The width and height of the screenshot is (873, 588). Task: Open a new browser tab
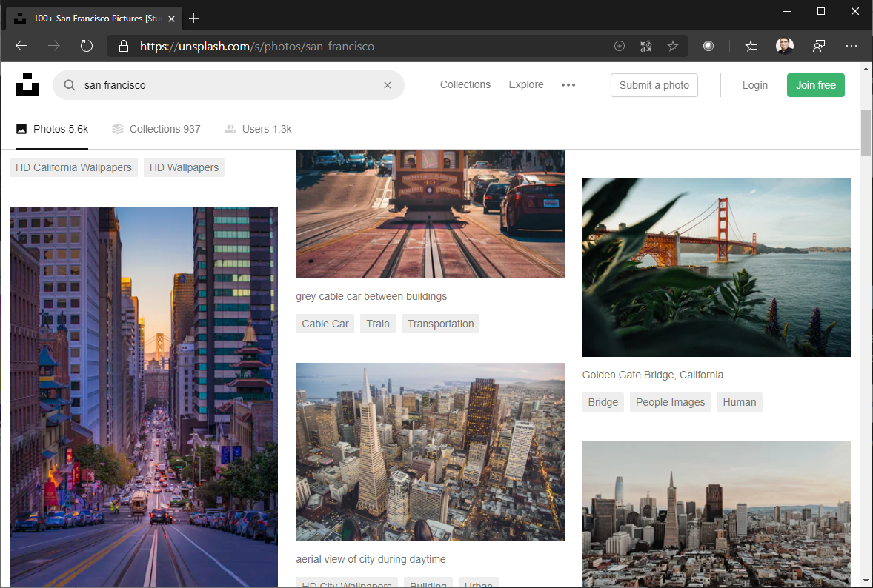[194, 18]
